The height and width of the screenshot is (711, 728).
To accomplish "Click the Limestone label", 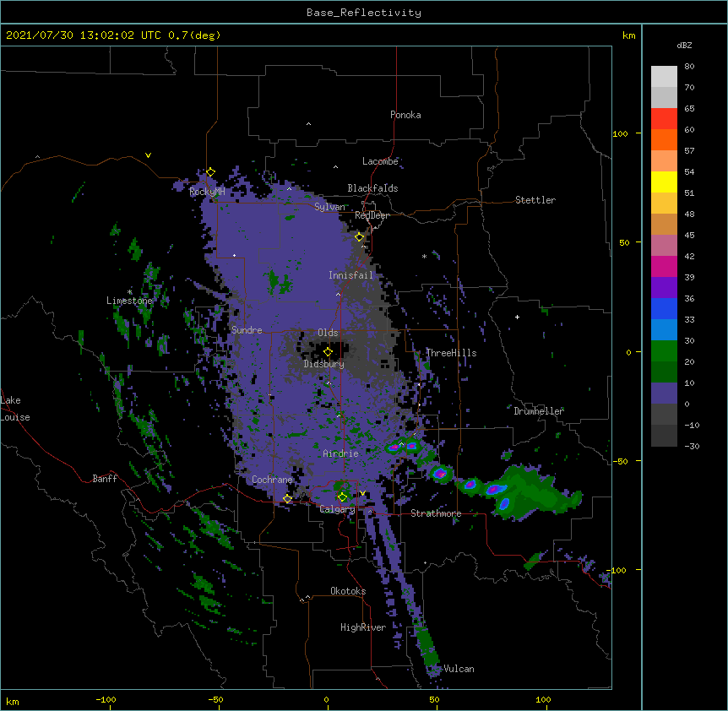I will tap(129, 301).
